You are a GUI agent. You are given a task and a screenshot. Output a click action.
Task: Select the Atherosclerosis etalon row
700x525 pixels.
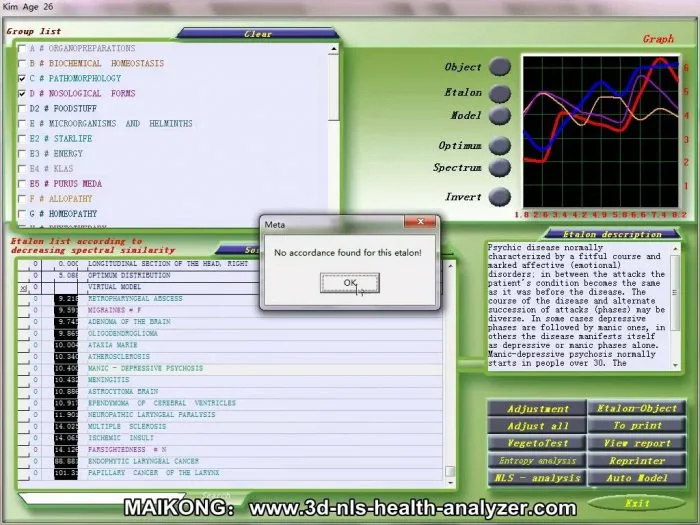pyautogui.click(x=230, y=357)
